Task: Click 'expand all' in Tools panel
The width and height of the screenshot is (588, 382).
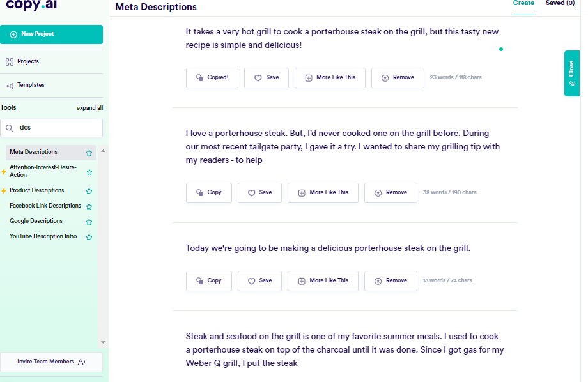Action: click(x=89, y=108)
